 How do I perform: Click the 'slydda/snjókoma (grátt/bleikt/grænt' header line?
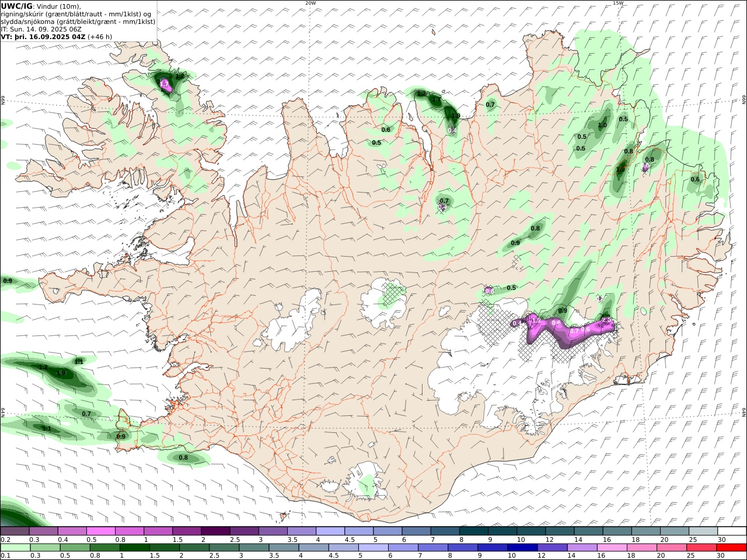[x=78, y=22]
